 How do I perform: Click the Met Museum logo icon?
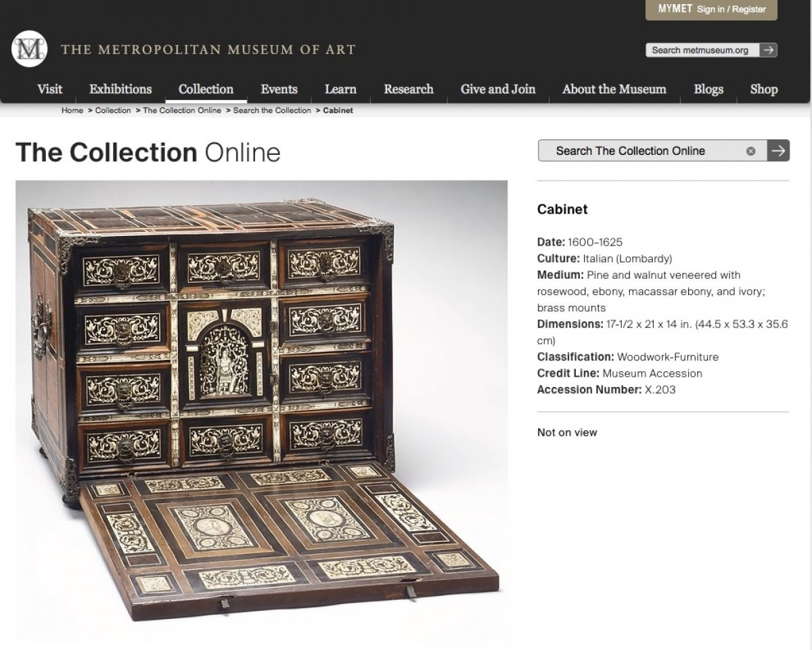(x=29, y=49)
